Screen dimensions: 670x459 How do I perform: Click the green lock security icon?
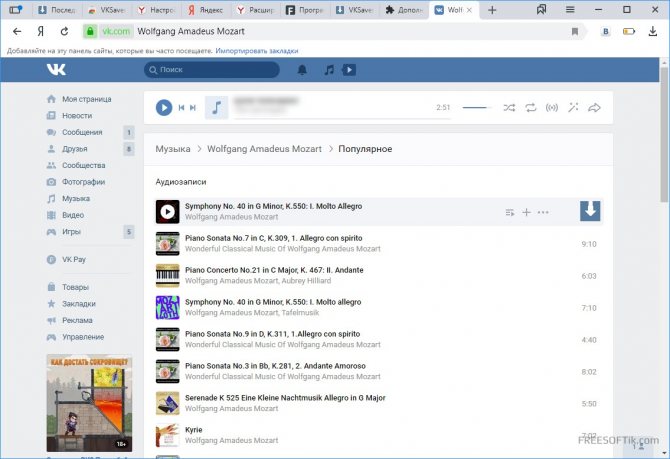coord(90,31)
